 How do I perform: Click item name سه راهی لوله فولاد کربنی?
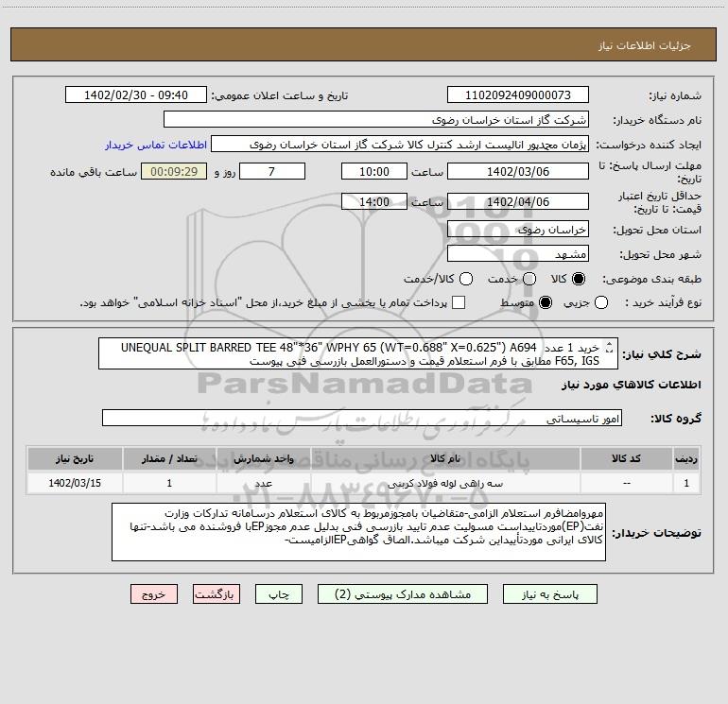click(445, 483)
